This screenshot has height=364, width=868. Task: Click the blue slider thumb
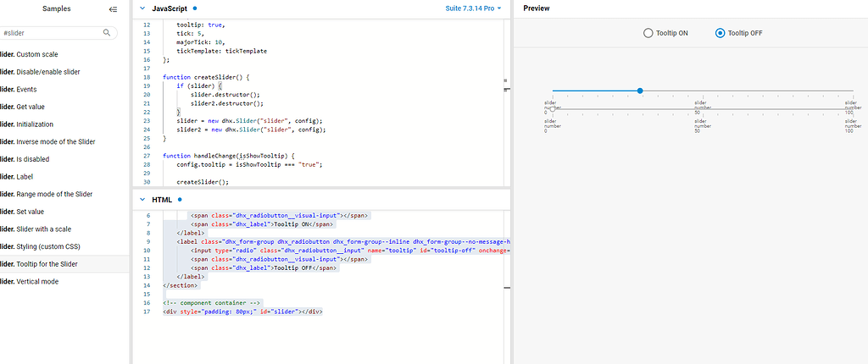click(640, 91)
